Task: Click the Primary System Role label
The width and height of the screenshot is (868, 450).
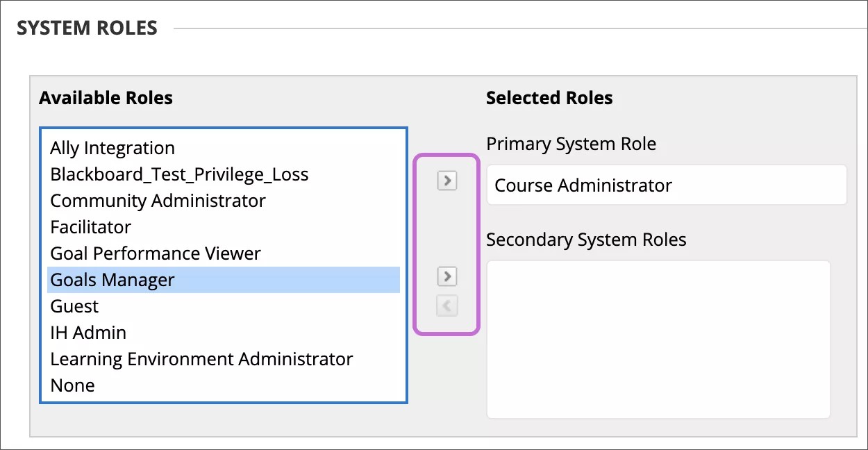Action: coord(571,144)
